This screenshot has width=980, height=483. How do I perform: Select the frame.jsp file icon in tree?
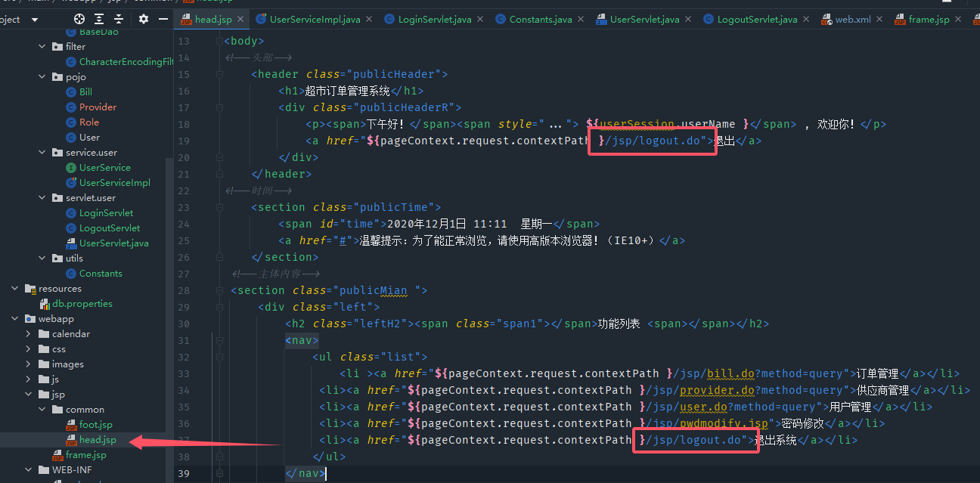58,455
